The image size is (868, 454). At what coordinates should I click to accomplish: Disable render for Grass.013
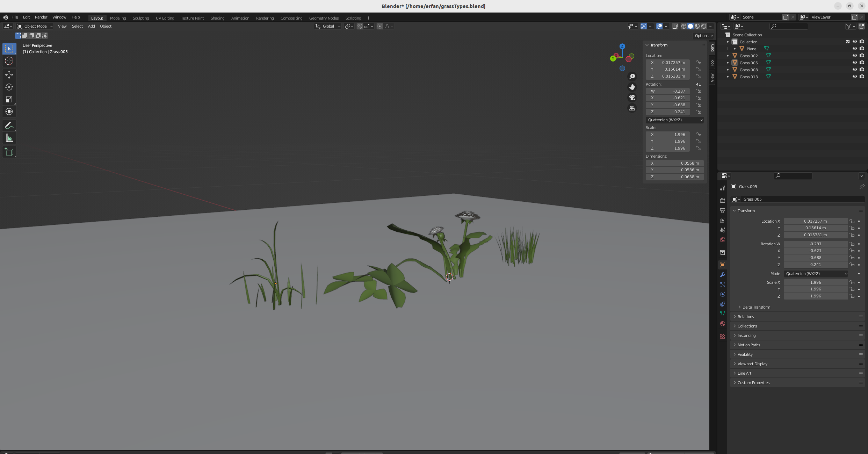pos(862,77)
